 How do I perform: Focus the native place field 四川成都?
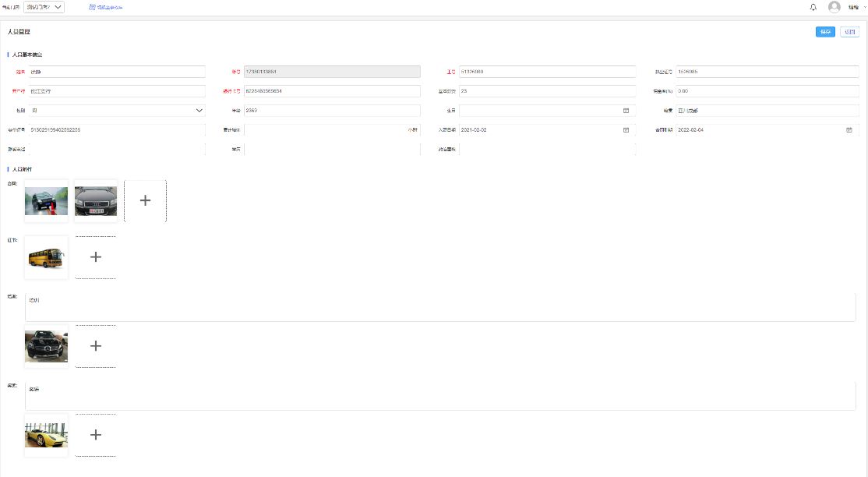(767, 110)
